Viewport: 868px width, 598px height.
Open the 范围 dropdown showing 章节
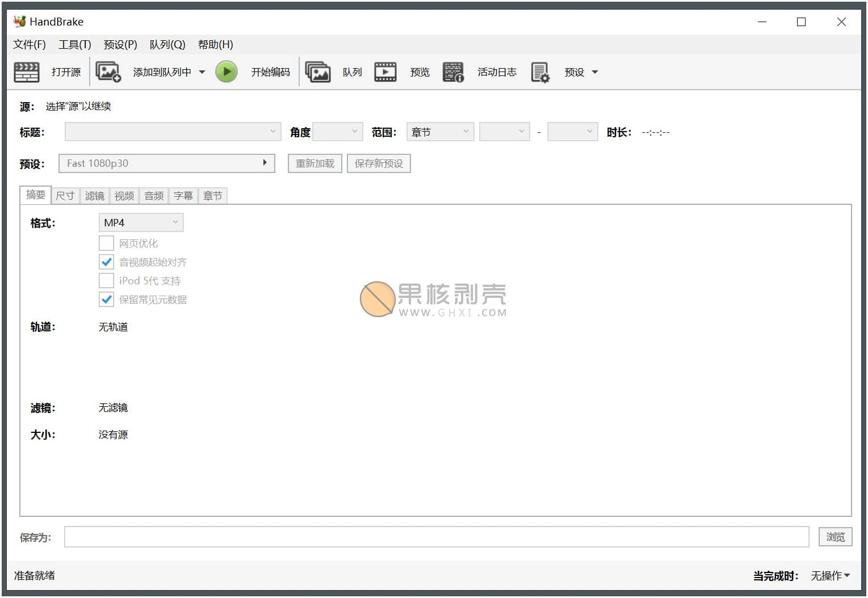(440, 131)
